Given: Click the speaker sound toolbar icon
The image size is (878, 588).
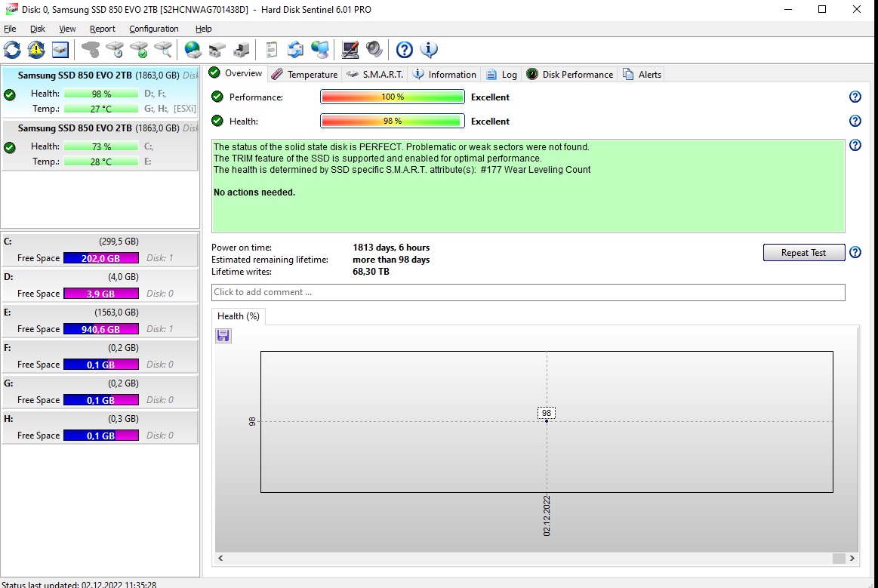Looking at the screenshot, I should tap(374, 50).
